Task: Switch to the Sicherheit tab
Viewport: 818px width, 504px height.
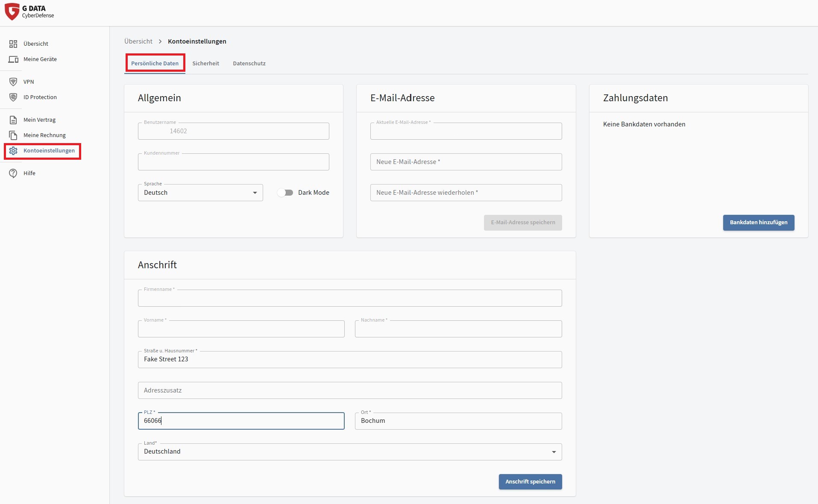Action: point(205,64)
